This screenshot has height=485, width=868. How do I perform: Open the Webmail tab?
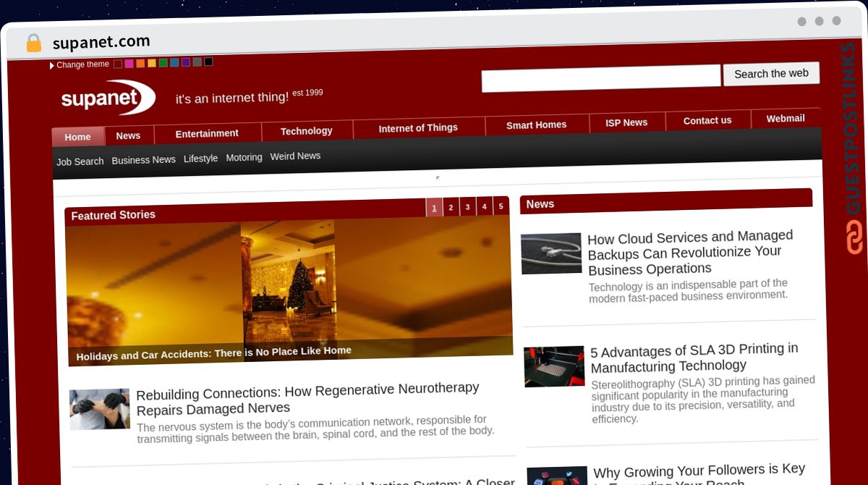(x=786, y=119)
